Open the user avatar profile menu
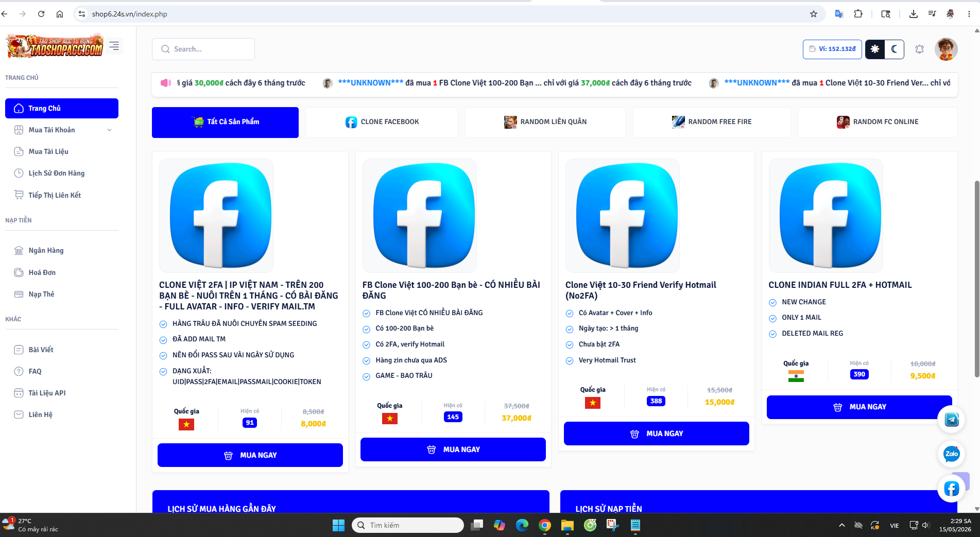 [946, 49]
